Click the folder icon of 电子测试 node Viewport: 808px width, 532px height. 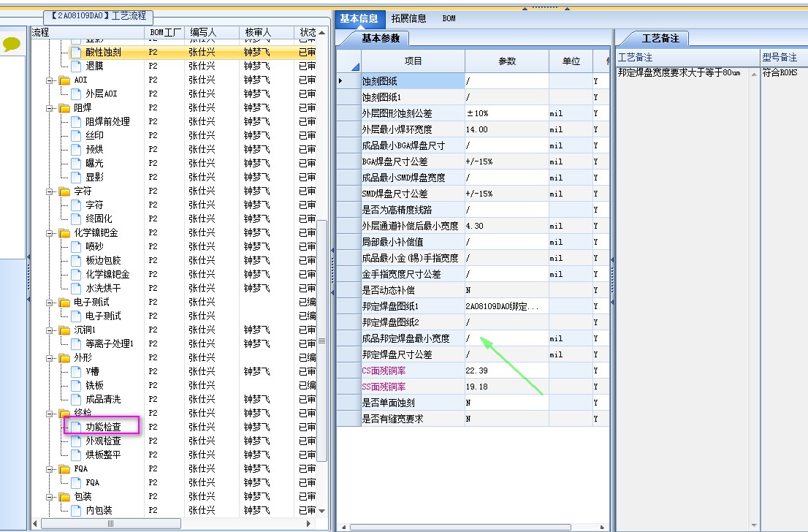point(64,302)
